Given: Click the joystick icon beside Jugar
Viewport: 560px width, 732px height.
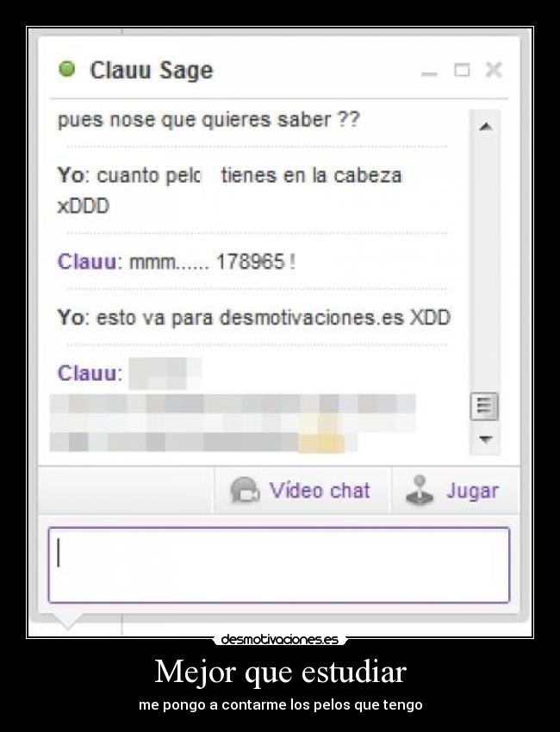Looking at the screenshot, I should tap(419, 490).
